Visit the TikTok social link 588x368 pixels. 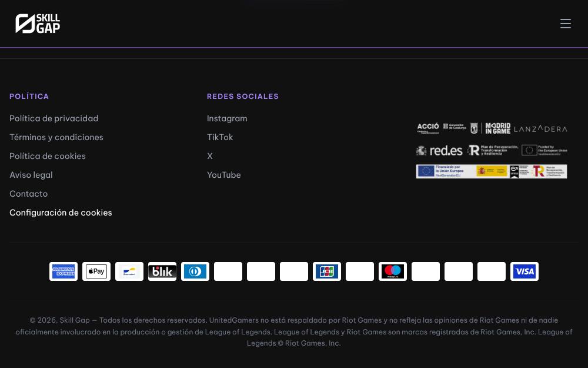[220, 137]
